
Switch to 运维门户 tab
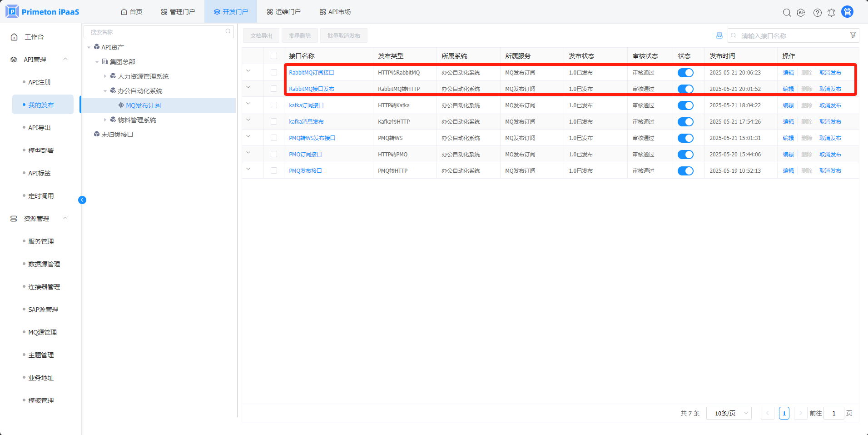coord(283,12)
